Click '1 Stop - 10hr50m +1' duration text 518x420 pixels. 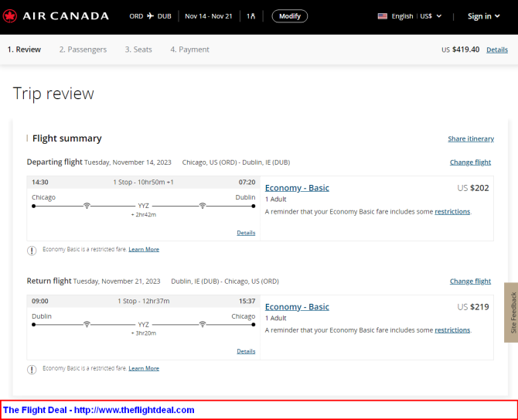[143, 182]
